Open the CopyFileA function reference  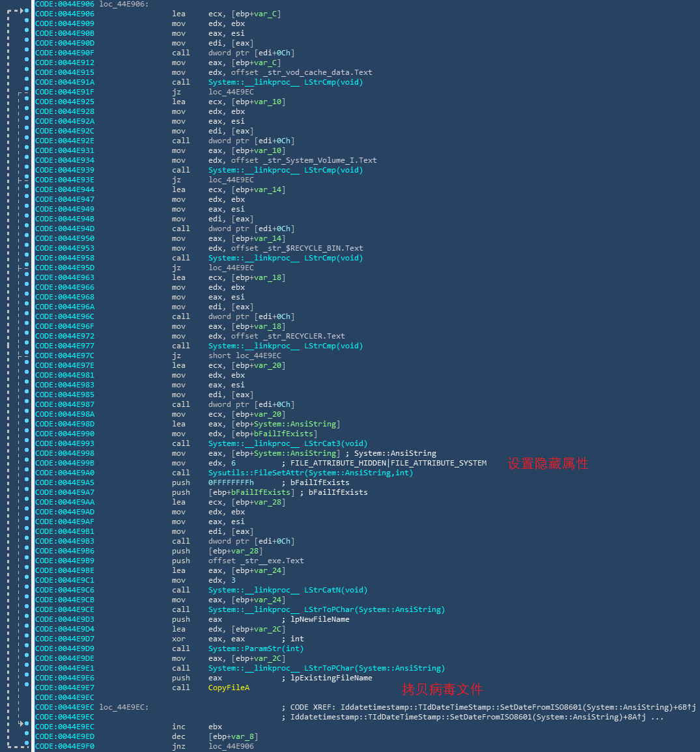coord(229,688)
